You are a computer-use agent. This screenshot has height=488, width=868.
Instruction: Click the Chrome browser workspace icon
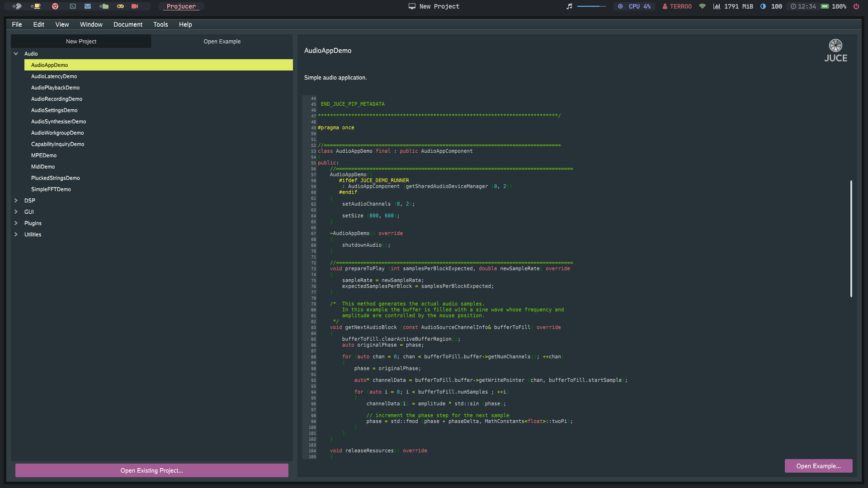coord(55,6)
